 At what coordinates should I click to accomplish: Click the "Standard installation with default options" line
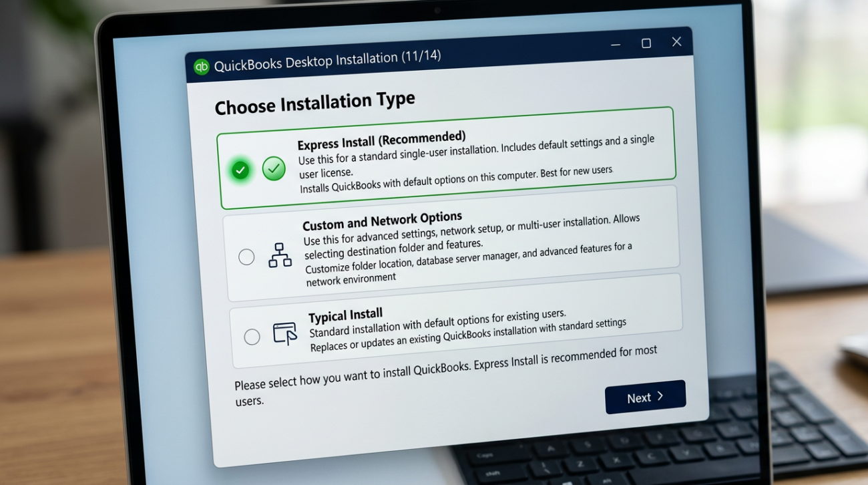(x=437, y=322)
